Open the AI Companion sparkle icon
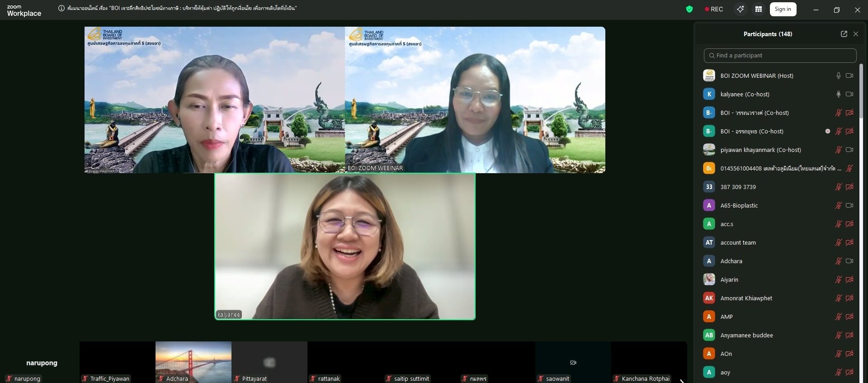 [740, 9]
